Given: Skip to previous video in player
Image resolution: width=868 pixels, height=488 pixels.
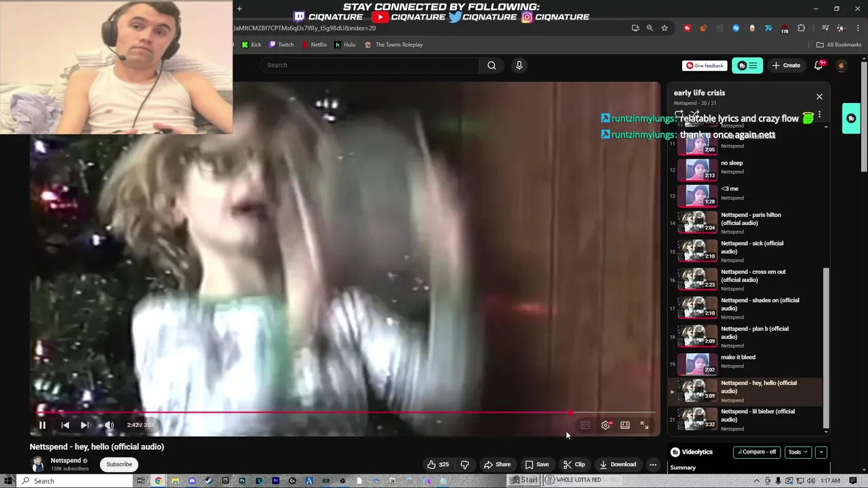Looking at the screenshot, I should [x=65, y=425].
